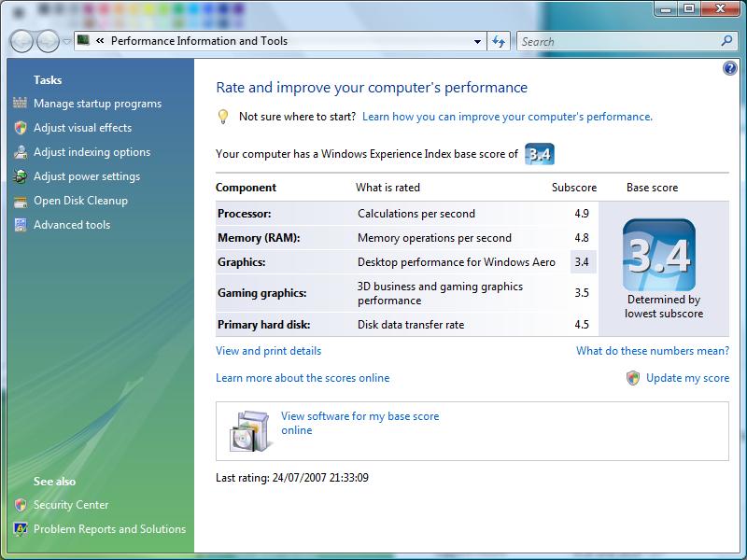Screen dimensions: 747x560
Task: Click the address bar location icon
Action: (x=83, y=40)
